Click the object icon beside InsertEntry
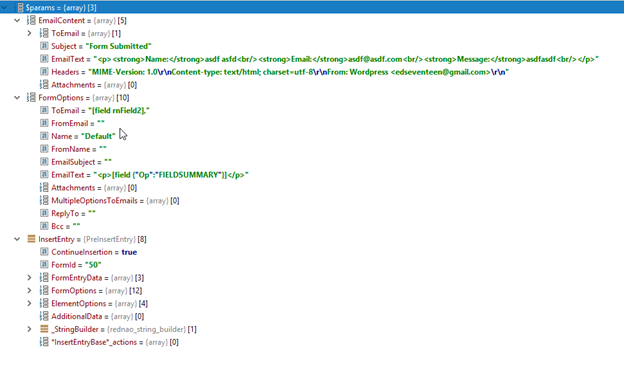Screen dimensions: 624x375 tap(31, 239)
